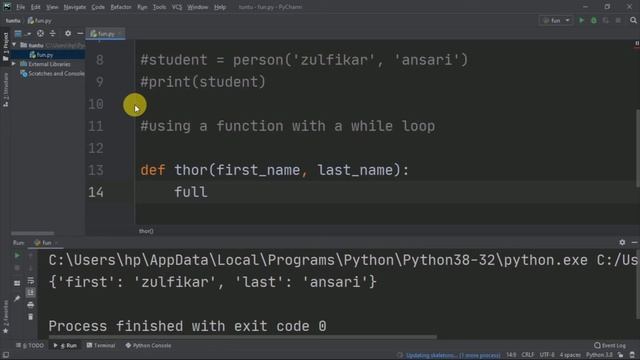Click the console horizontal scrollbar
This screenshot has height=360, width=640.
pyautogui.click(x=242, y=337)
